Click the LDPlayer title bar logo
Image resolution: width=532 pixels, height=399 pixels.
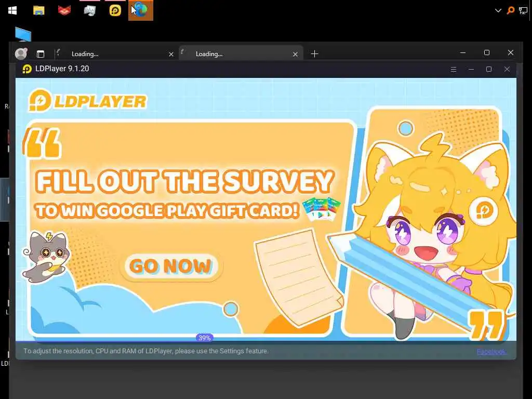27,69
